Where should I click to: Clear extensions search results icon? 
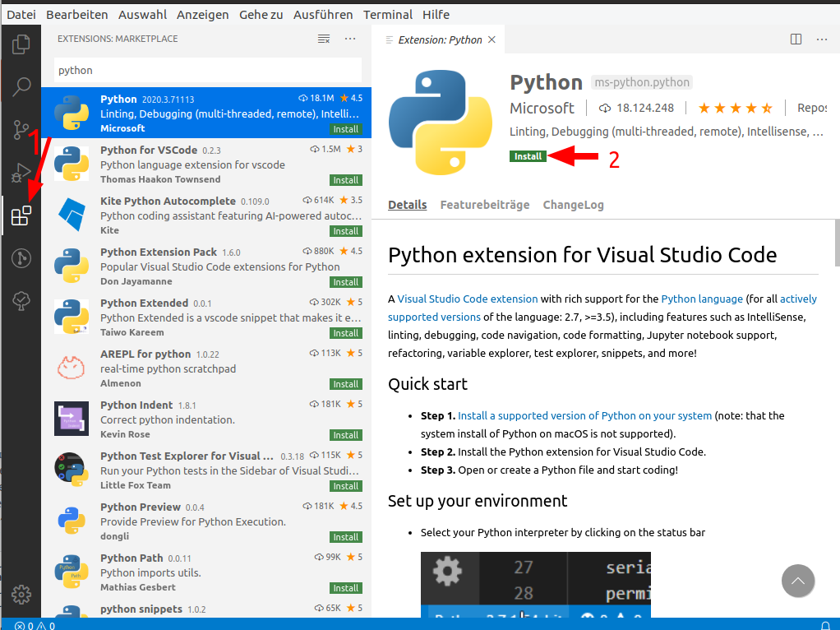(x=324, y=39)
